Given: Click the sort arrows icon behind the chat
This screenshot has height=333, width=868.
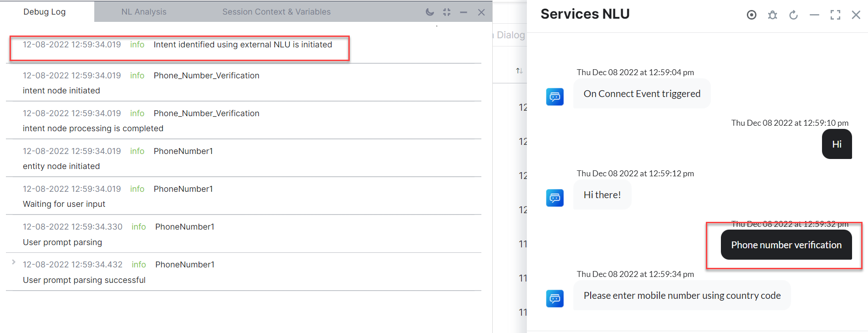Looking at the screenshot, I should tap(519, 71).
